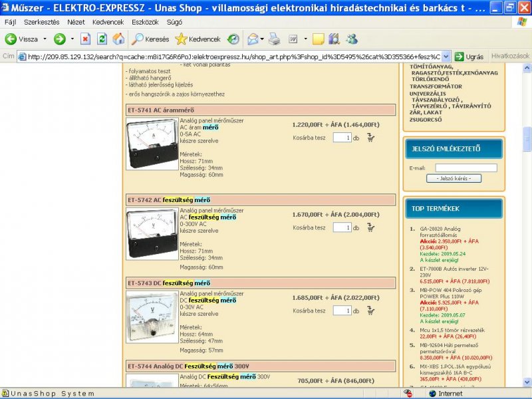Image resolution: width=532 pixels, height=399 pixels.
Task: Add ET-5741 AC árammérő to cart icon
Action: click(370, 138)
